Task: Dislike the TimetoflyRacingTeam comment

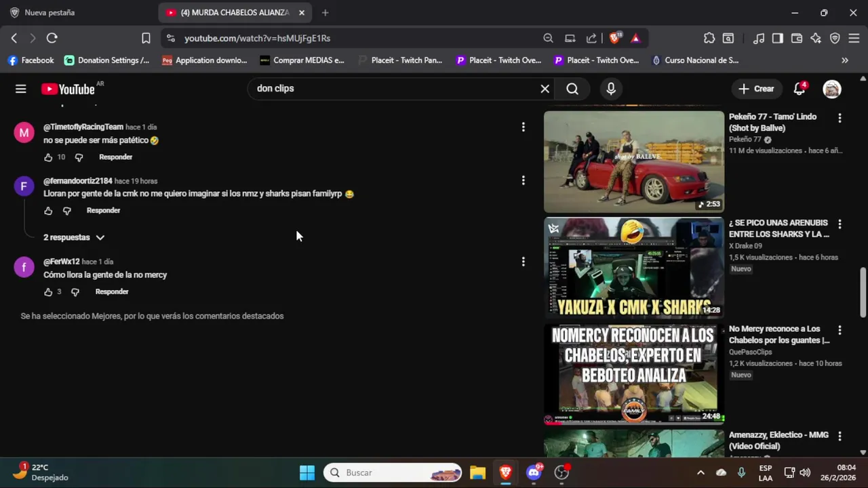Action: tap(79, 157)
